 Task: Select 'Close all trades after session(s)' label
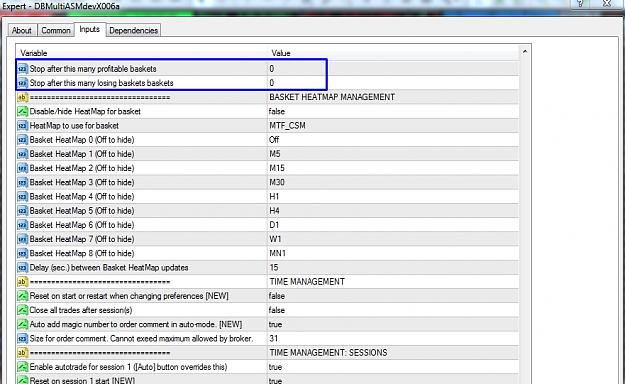pos(81,310)
